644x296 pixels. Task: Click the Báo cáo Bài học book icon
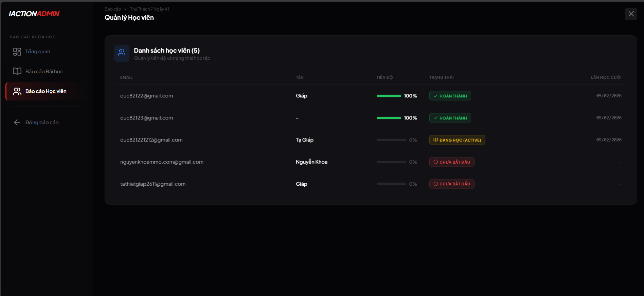(x=17, y=71)
